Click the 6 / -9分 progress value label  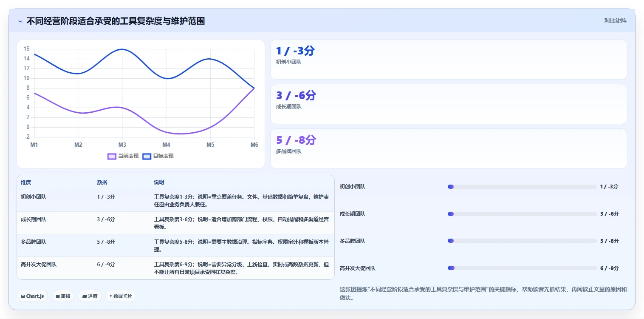click(610, 268)
